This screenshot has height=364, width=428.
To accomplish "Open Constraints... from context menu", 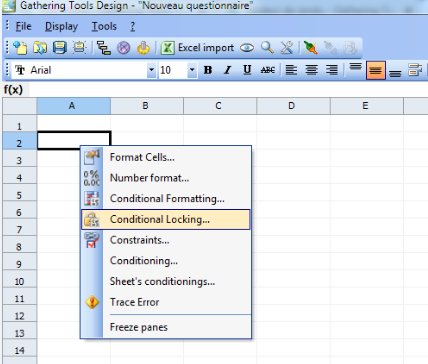I will tap(165, 240).
